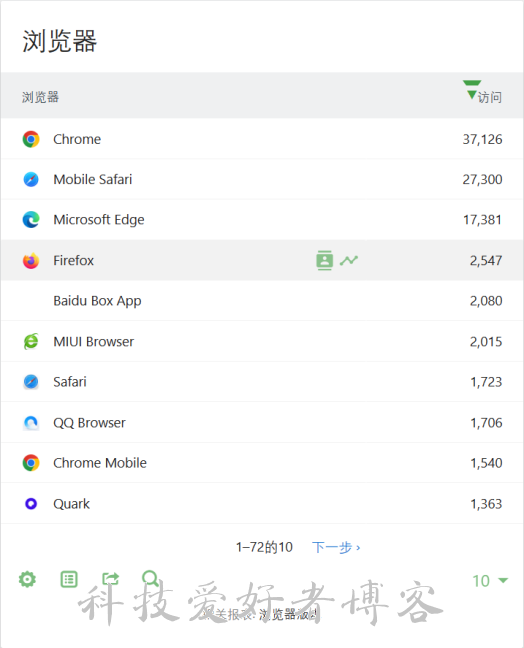Click the QQ Browser row label
Screen dimensions: 524x648
[x=89, y=422]
